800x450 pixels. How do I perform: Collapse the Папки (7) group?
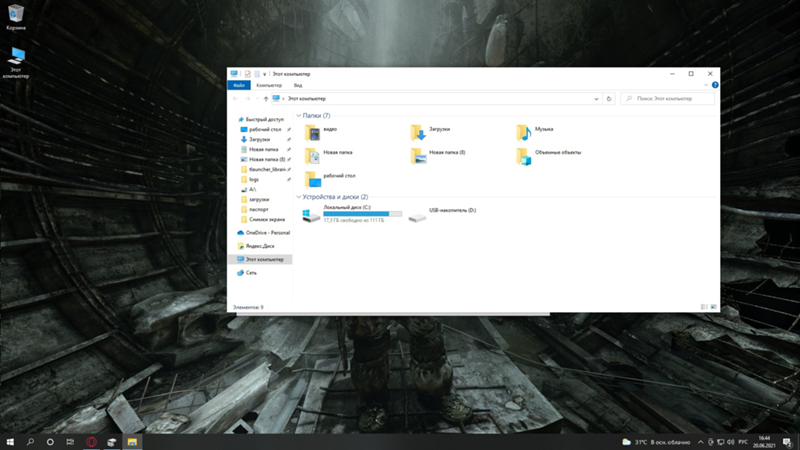(x=299, y=116)
